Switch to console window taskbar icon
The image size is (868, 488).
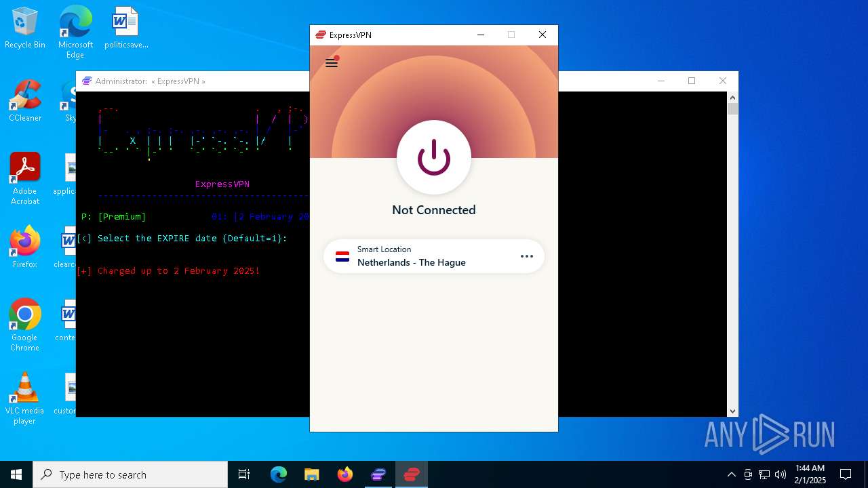pos(378,474)
